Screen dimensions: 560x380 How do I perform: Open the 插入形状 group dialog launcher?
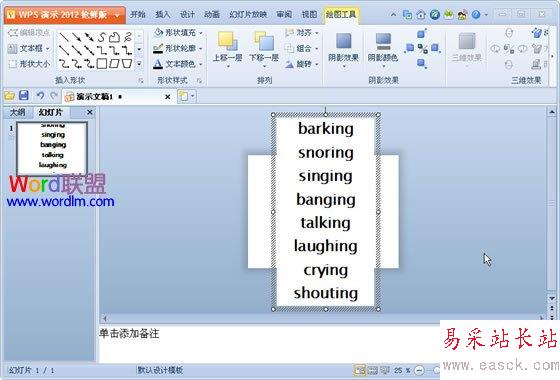141,81
